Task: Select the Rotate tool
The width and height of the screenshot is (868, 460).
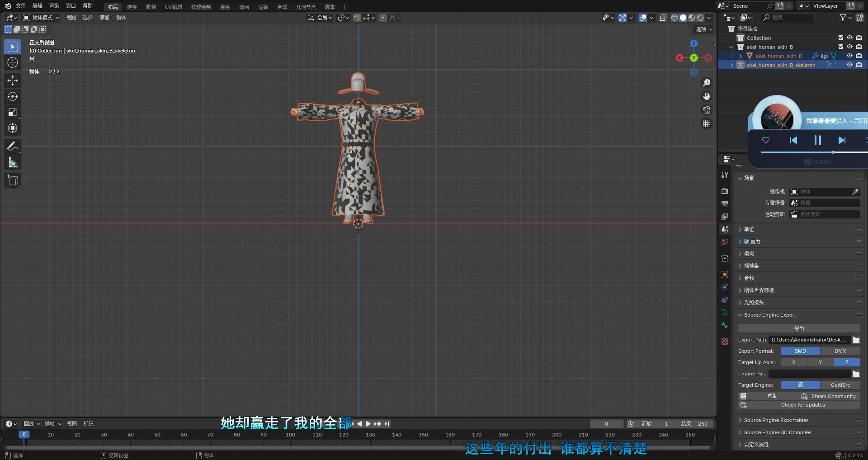Action: click(x=13, y=96)
